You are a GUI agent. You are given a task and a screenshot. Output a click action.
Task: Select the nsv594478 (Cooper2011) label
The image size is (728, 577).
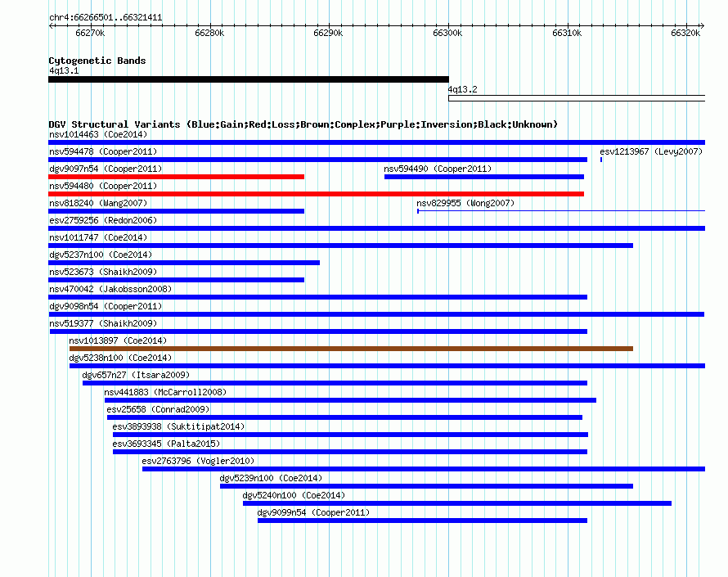tap(103, 152)
